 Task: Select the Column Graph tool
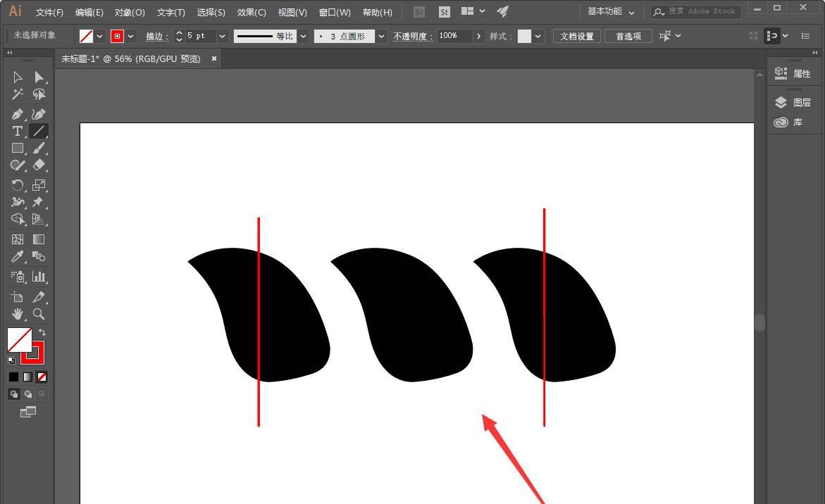(39, 277)
